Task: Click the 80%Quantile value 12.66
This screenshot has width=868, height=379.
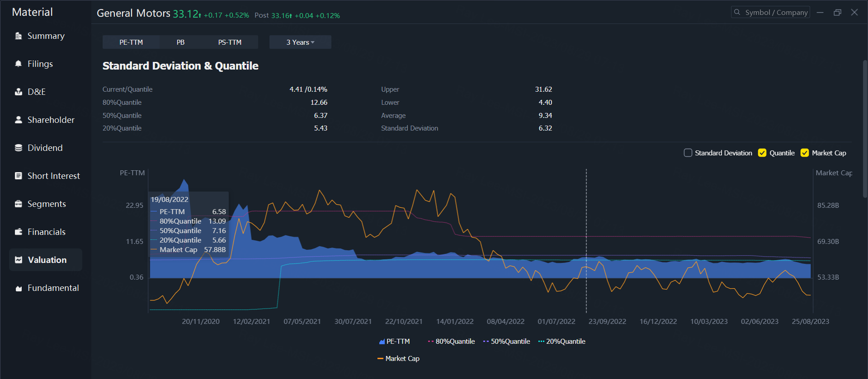Action: [x=319, y=103]
